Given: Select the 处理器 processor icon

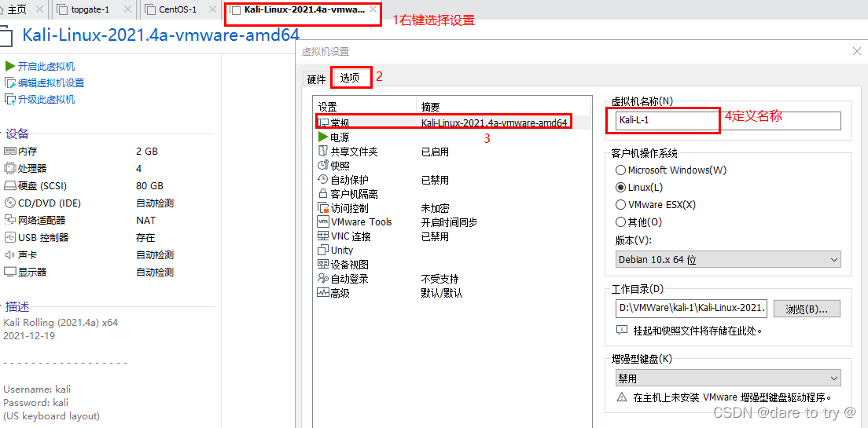Looking at the screenshot, I should click(10, 168).
